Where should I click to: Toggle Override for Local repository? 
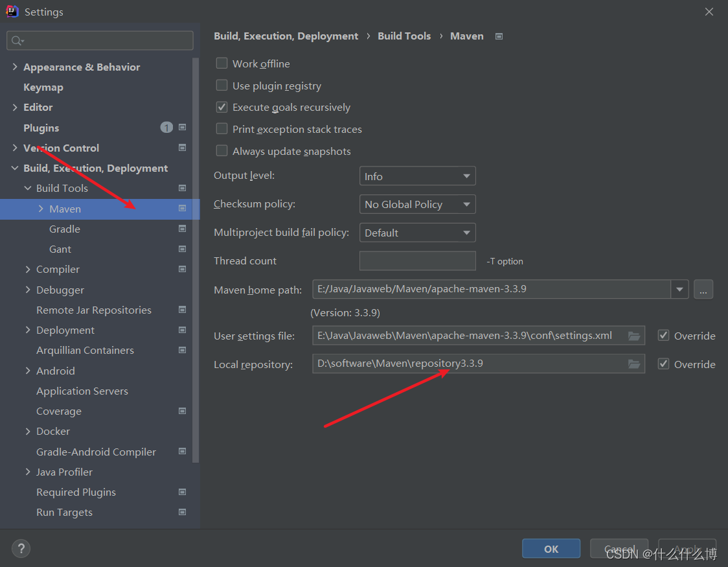(663, 364)
